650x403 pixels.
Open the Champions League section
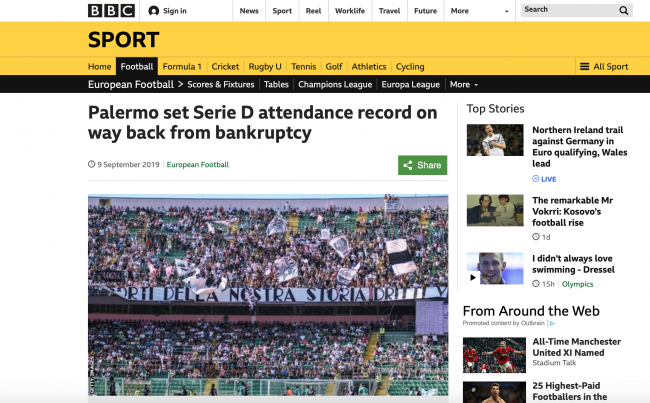tap(335, 85)
